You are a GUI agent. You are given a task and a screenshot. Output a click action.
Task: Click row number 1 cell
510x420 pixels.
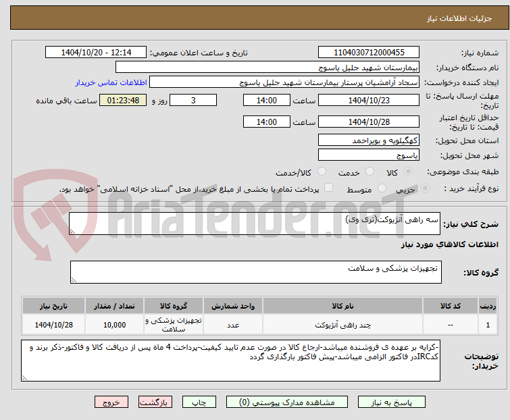[488, 325]
